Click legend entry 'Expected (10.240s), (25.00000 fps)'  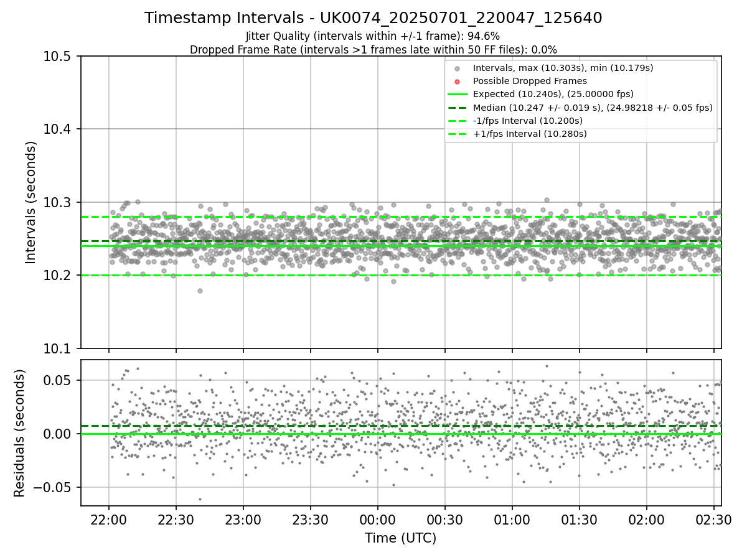pyautogui.click(x=553, y=94)
